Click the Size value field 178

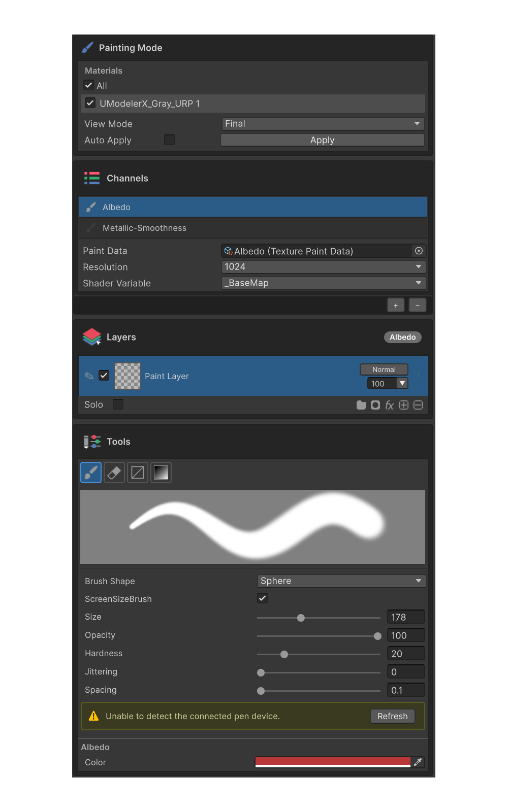coord(406,617)
